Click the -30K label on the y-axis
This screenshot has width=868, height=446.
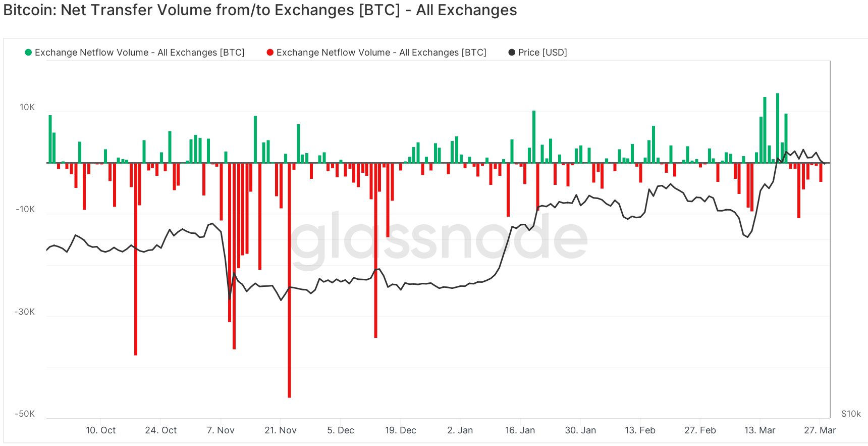point(25,312)
